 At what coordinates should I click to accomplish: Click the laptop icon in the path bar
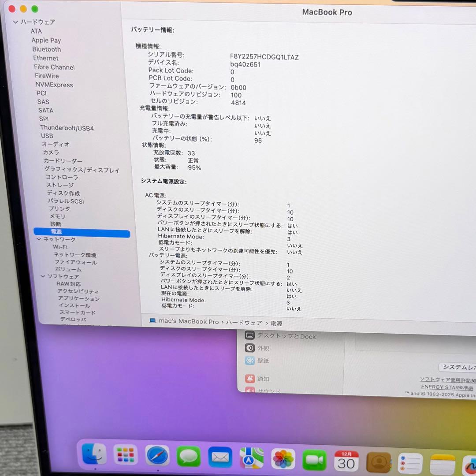coord(152,320)
